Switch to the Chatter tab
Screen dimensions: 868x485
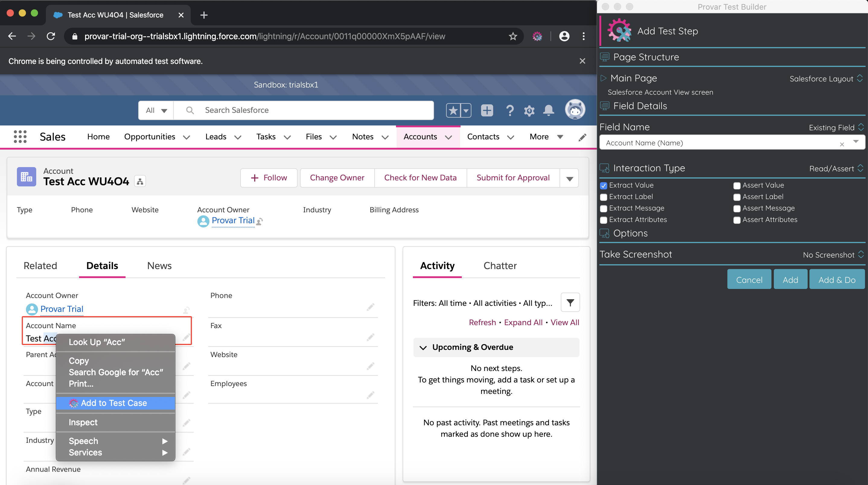click(500, 265)
